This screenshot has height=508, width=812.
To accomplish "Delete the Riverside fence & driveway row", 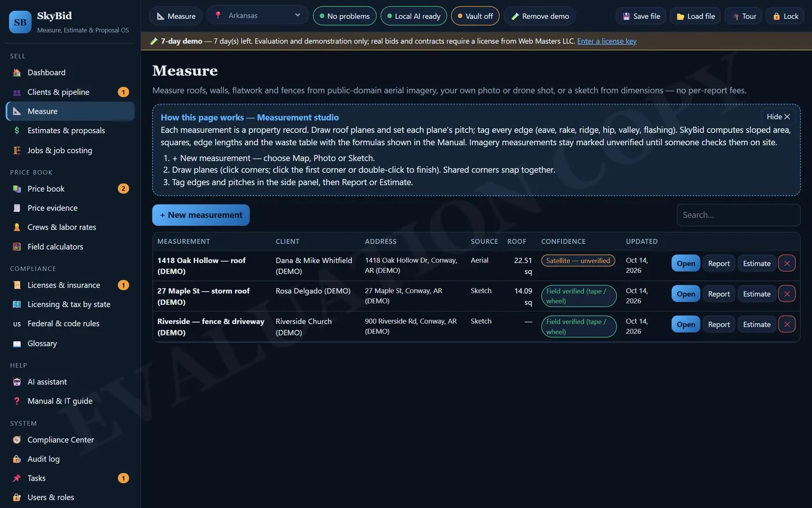I will (786, 325).
